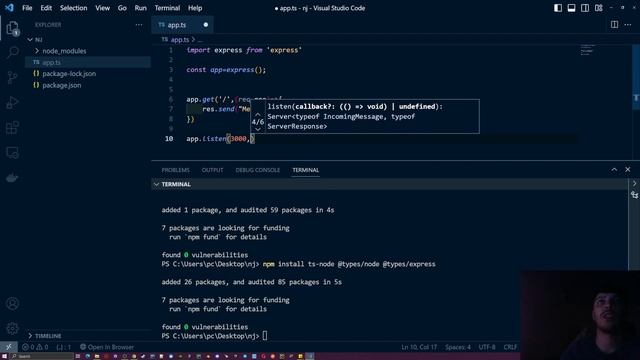Split the editor to the right
The width and height of the screenshot is (640, 360).
[x=614, y=24]
